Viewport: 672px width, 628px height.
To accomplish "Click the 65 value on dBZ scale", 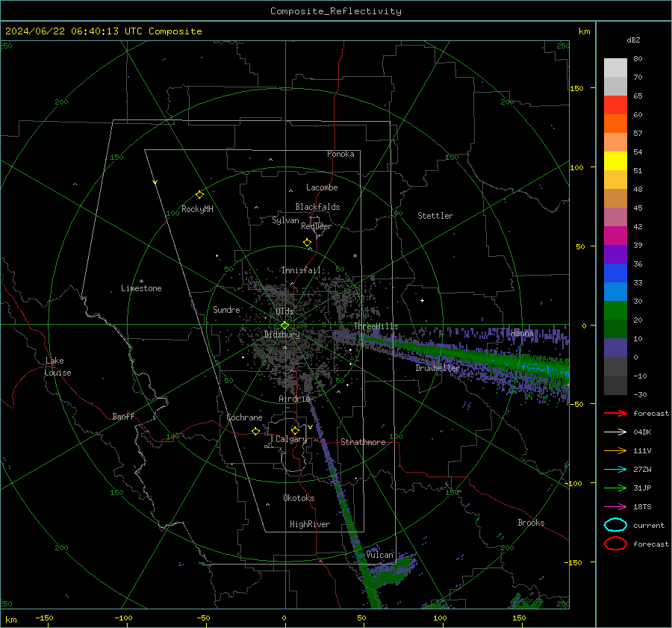I will [x=638, y=96].
